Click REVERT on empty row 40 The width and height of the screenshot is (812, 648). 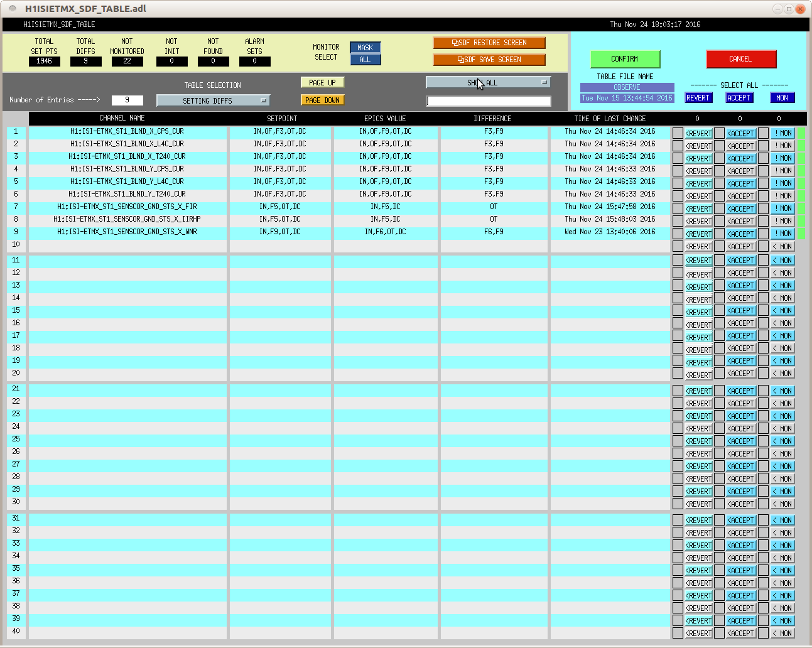699,634
